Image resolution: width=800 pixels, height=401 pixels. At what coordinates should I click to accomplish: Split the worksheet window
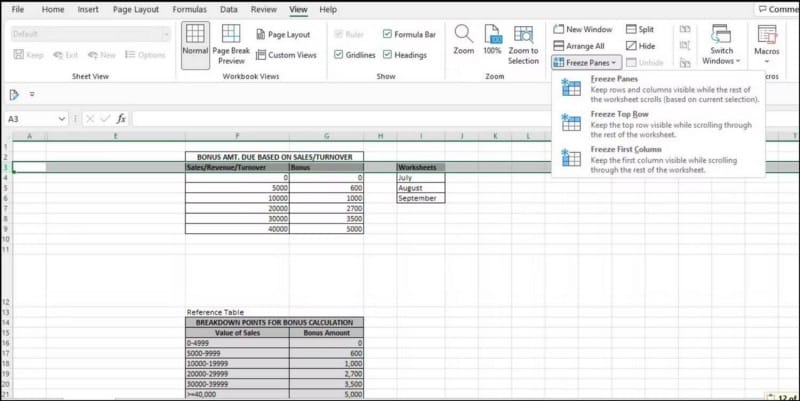pyautogui.click(x=639, y=29)
